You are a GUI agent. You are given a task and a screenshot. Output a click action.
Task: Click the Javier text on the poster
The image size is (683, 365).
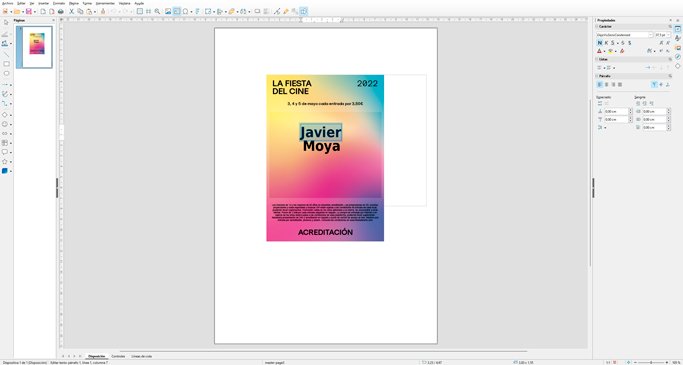pyautogui.click(x=321, y=132)
